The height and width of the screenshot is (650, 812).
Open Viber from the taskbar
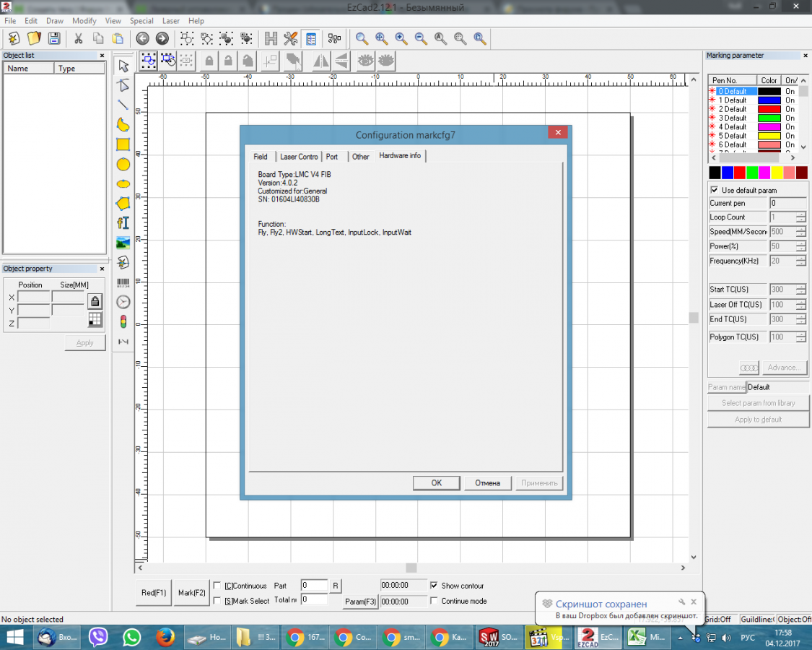point(98,637)
